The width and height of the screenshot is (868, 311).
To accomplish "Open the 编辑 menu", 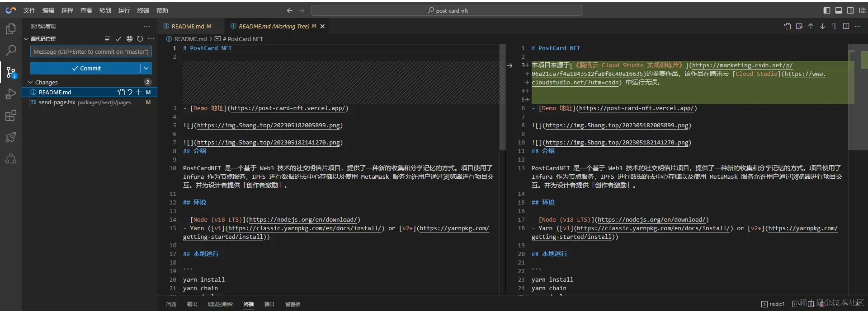I will point(48,10).
